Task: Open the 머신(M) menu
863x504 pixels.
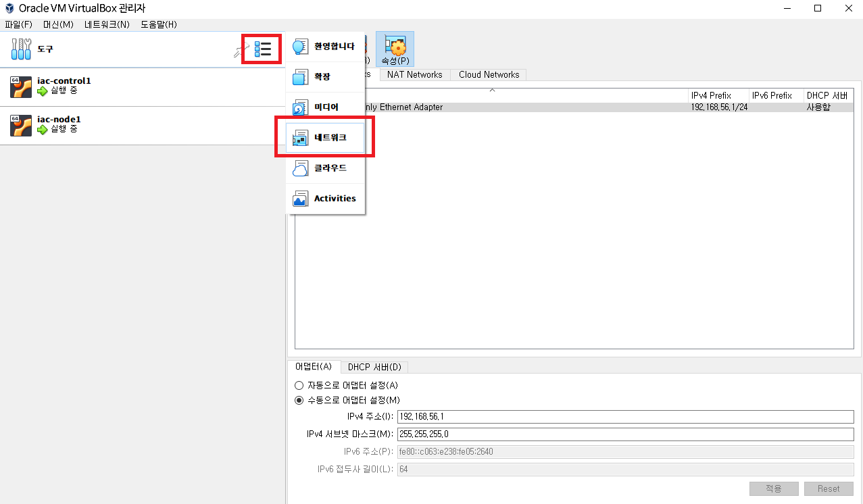Action: (x=58, y=24)
